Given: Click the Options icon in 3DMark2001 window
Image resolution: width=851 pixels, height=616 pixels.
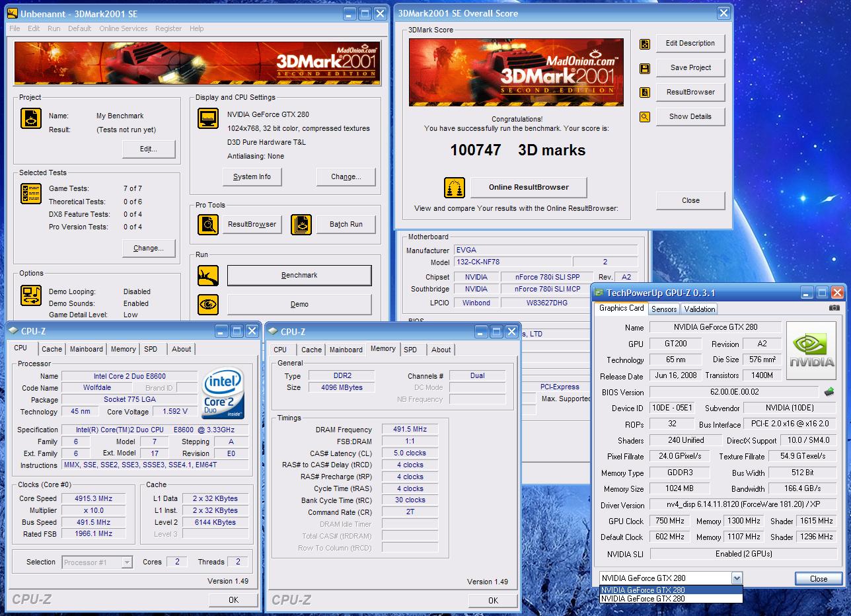Looking at the screenshot, I should (x=31, y=295).
